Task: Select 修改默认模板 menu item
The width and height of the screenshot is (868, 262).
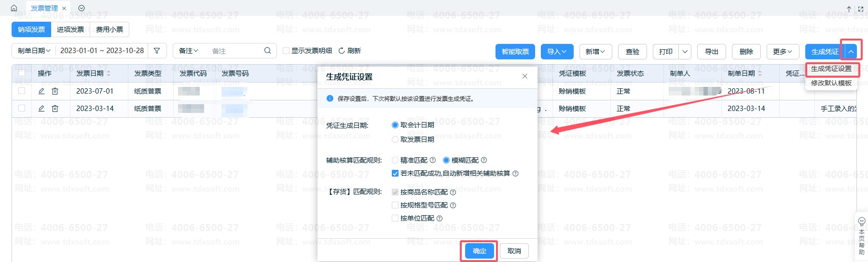Action: (831, 83)
